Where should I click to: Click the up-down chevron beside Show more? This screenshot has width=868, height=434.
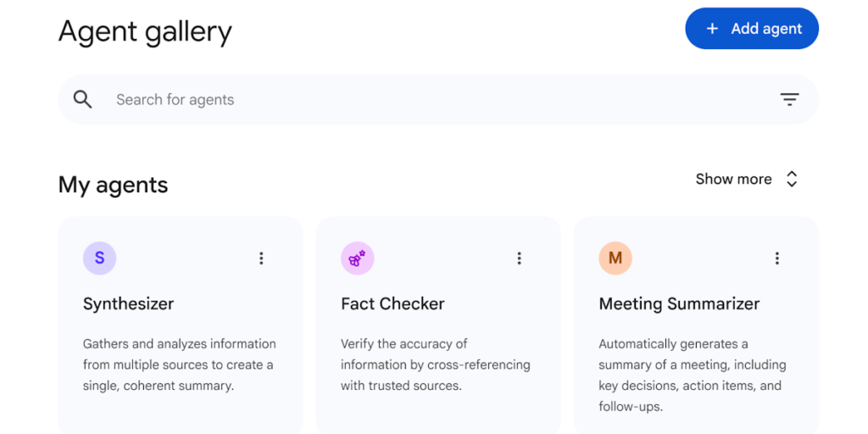point(792,180)
